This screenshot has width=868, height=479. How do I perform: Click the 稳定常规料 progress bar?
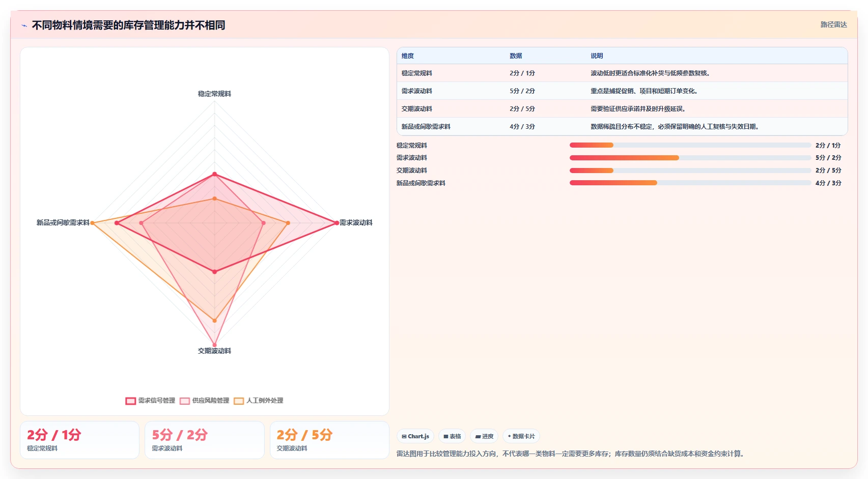pyautogui.click(x=690, y=145)
